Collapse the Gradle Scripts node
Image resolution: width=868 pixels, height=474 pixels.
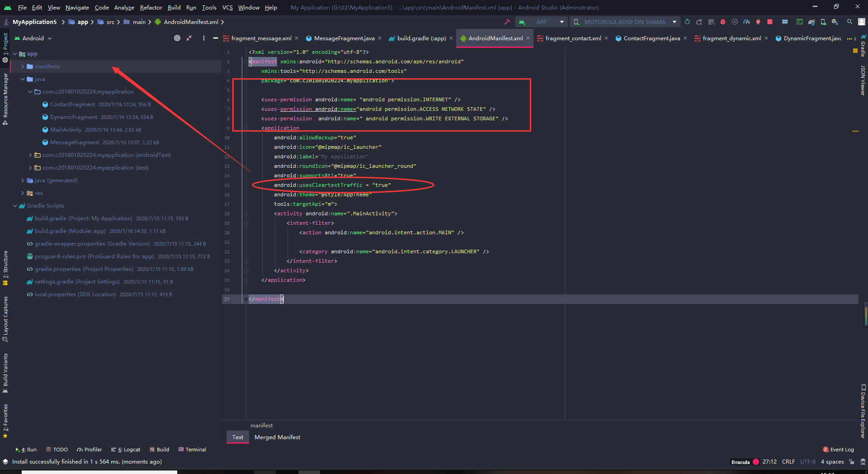tap(15, 206)
